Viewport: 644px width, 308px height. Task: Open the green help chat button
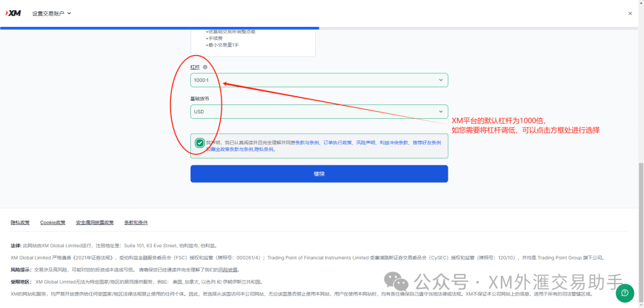625,293
